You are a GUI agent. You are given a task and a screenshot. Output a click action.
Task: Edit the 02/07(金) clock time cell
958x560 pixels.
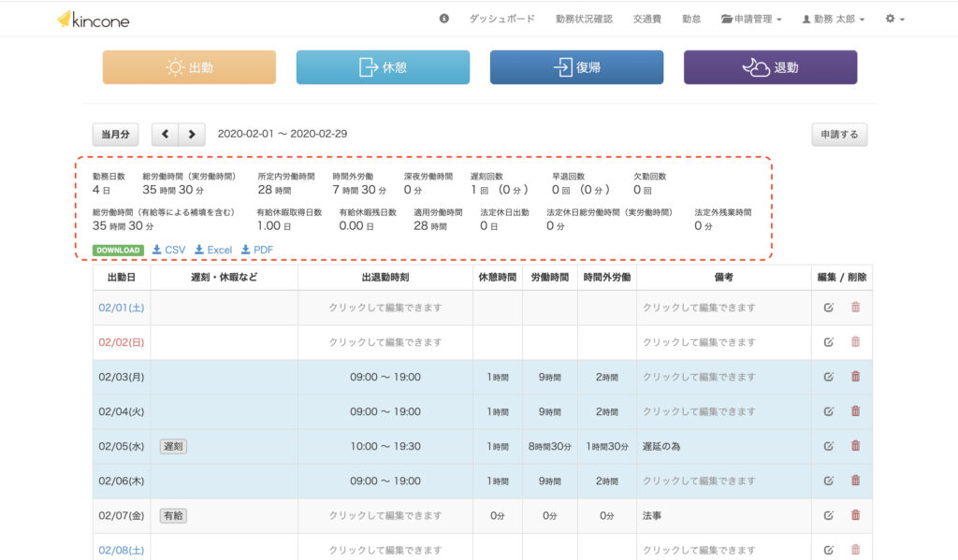(385, 515)
